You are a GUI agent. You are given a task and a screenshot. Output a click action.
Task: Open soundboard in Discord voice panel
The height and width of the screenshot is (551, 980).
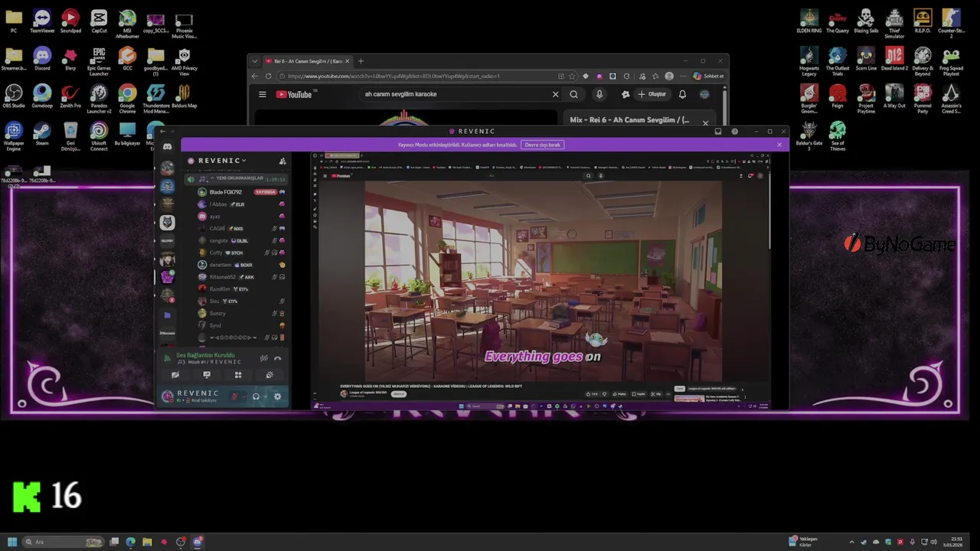(269, 375)
